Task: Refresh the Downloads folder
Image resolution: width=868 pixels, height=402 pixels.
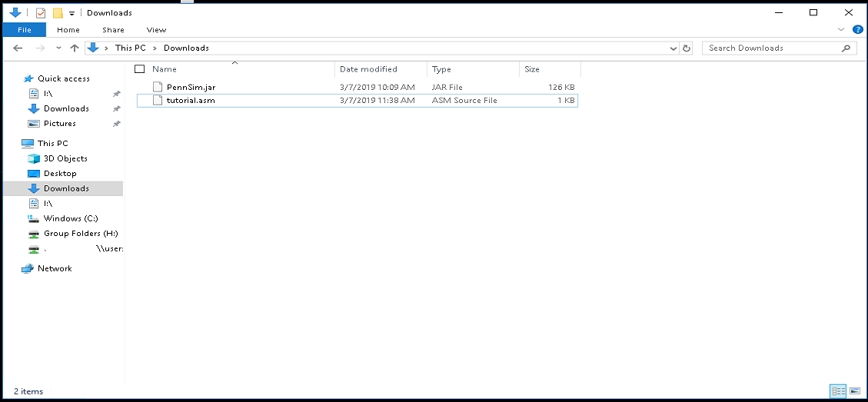Action: (x=687, y=48)
